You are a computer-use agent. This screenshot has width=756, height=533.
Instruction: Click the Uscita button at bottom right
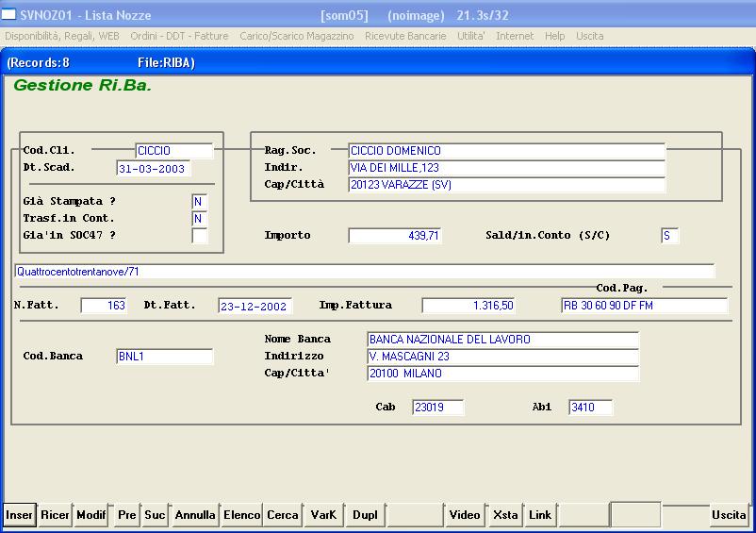[x=729, y=515]
